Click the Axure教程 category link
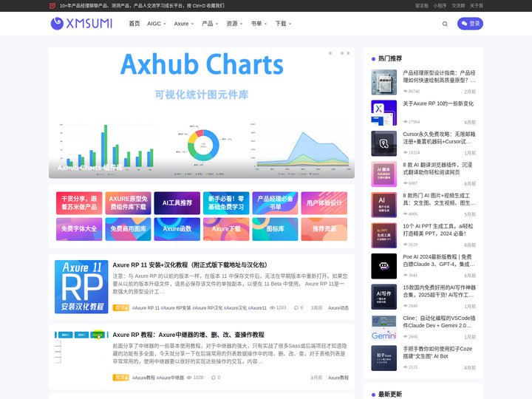The height and width of the screenshot is (399, 532). (338, 378)
